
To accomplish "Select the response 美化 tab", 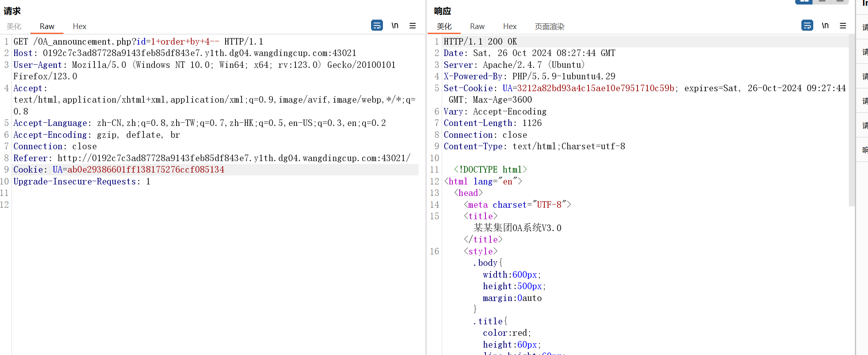I will (444, 27).
